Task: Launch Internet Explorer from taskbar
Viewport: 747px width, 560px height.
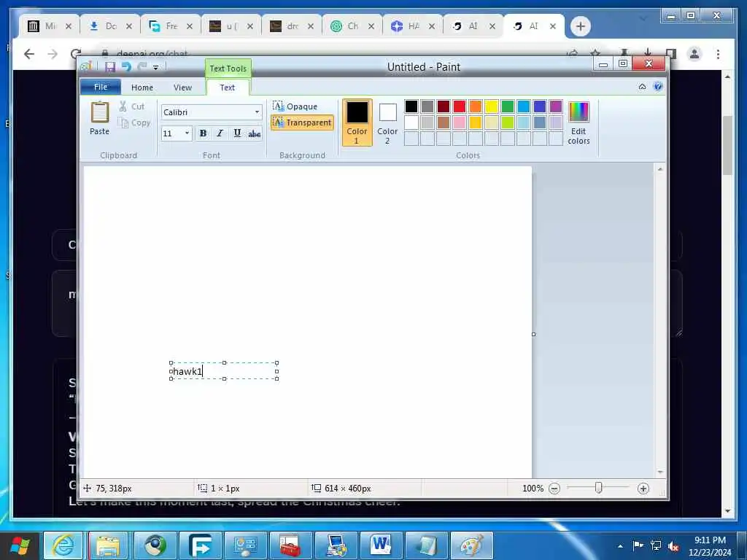Action: coord(63,545)
